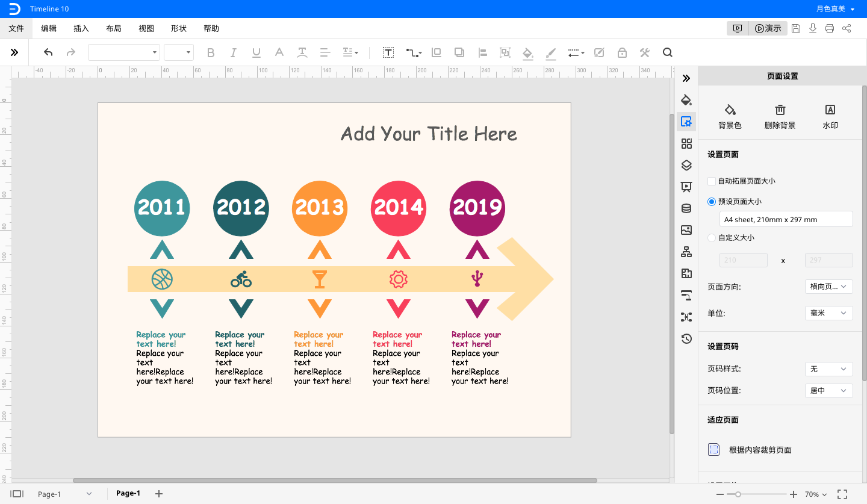The image size is (867, 504).
Task: Adjust the zoom slider handle
Action: 738,494
